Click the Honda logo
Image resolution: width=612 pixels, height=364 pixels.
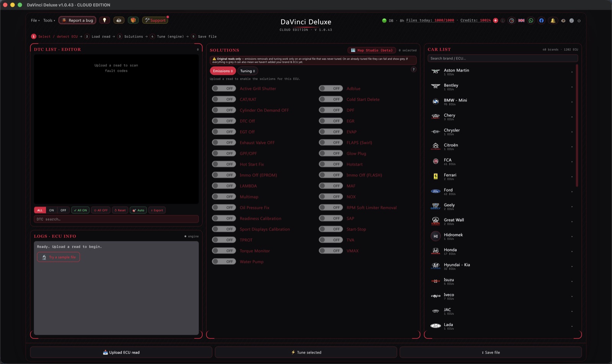[435, 251]
